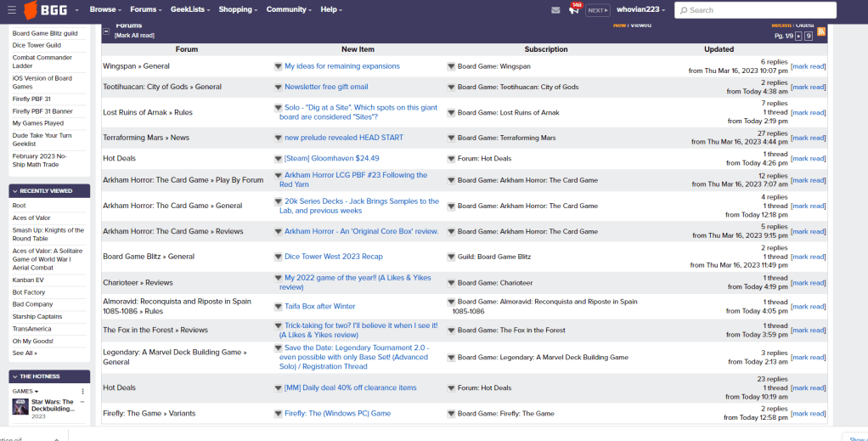Click subscription icon beside Board Game: Wingspan
This screenshot has height=441, width=868.
pos(451,66)
